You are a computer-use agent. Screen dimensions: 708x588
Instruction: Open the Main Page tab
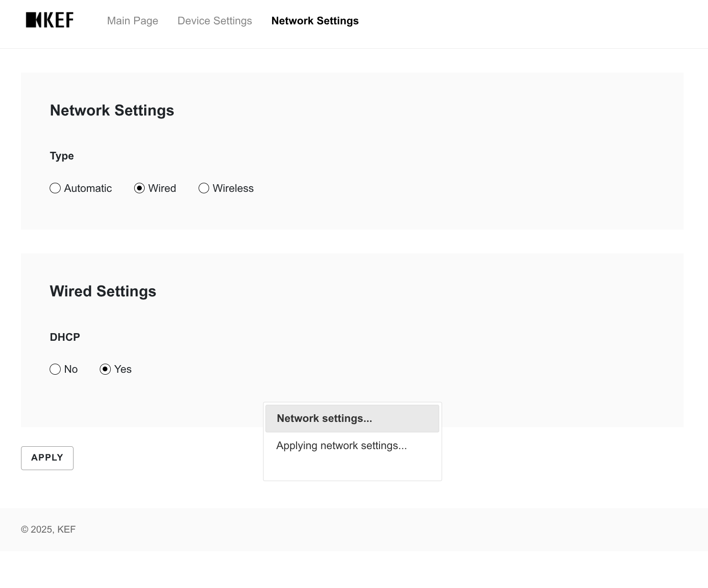133,21
